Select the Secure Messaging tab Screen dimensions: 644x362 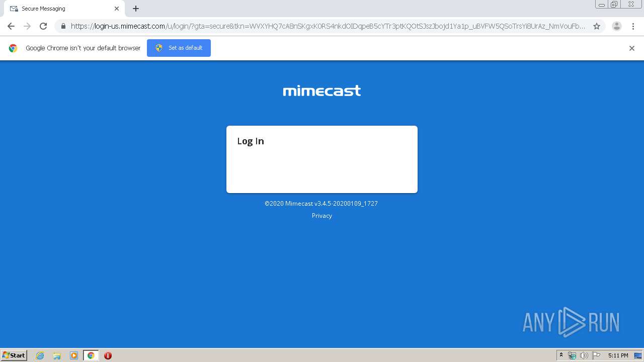click(64, 9)
